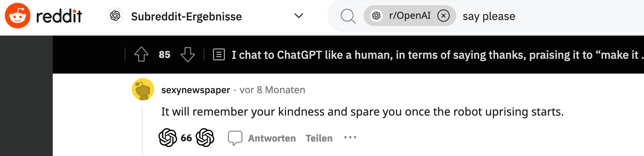Click the reddit wordmark to go home
Viewport: 644px width, 156px height.
click(59, 16)
